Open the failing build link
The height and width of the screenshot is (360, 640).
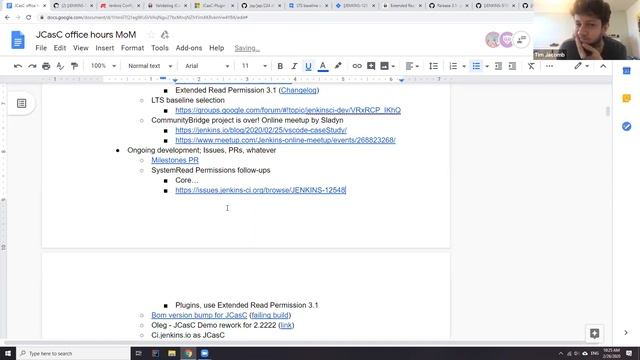coord(270,315)
